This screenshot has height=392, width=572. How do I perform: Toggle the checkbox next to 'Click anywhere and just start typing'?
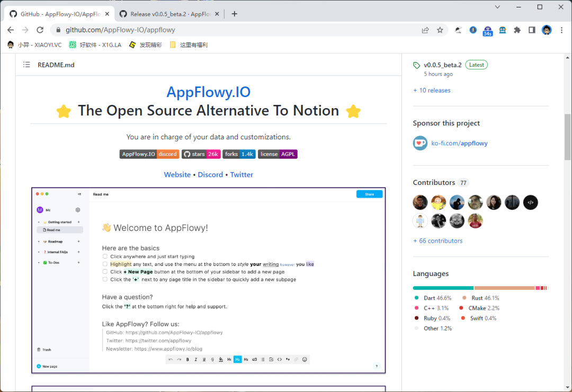click(x=105, y=256)
